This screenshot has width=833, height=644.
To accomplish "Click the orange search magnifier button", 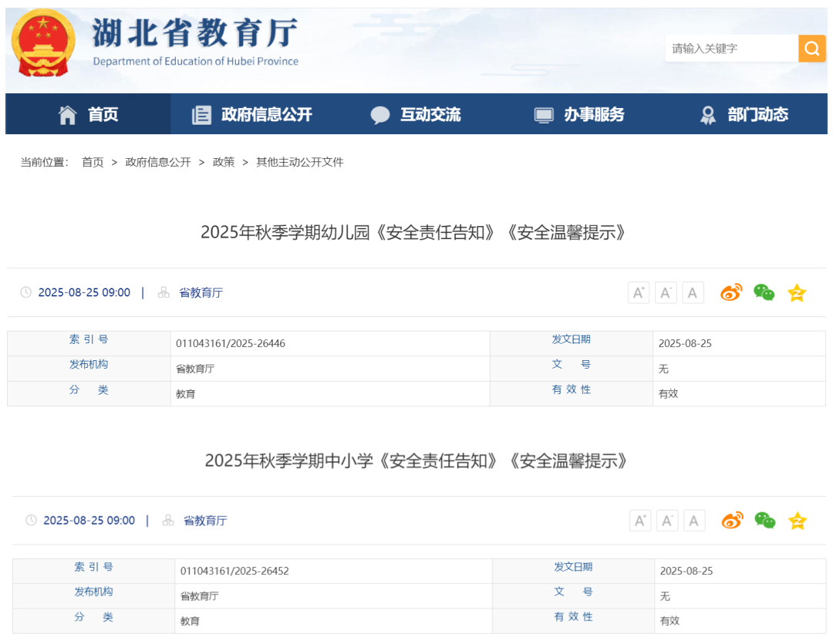I will click(x=811, y=49).
